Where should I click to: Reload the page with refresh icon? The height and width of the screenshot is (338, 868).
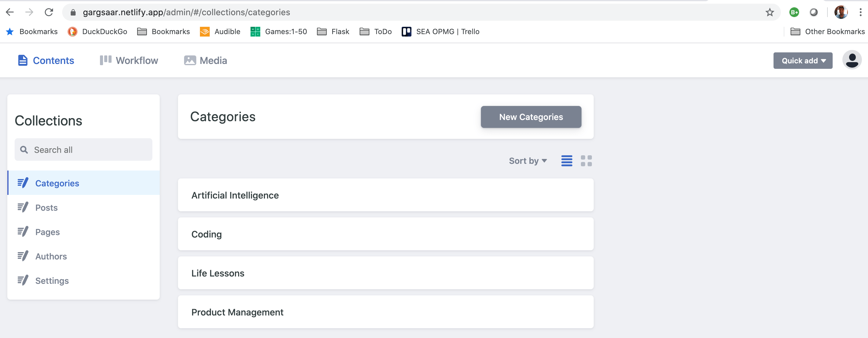(x=49, y=12)
